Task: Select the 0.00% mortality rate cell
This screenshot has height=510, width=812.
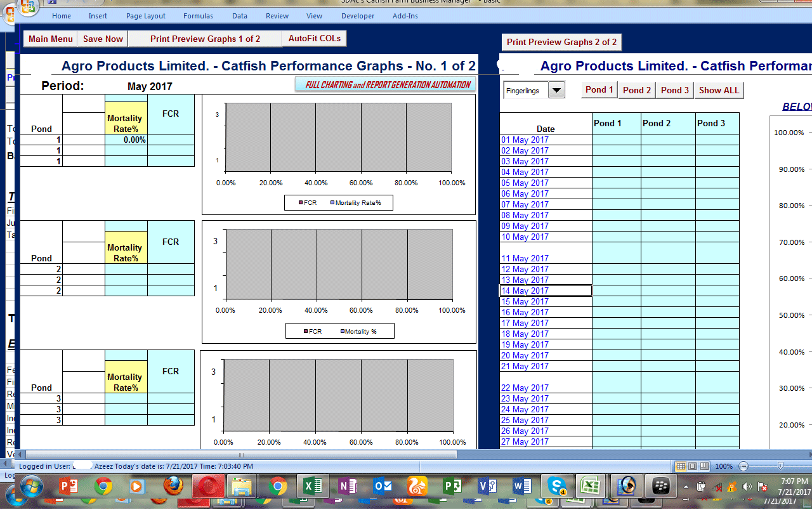Action: point(126,140)
